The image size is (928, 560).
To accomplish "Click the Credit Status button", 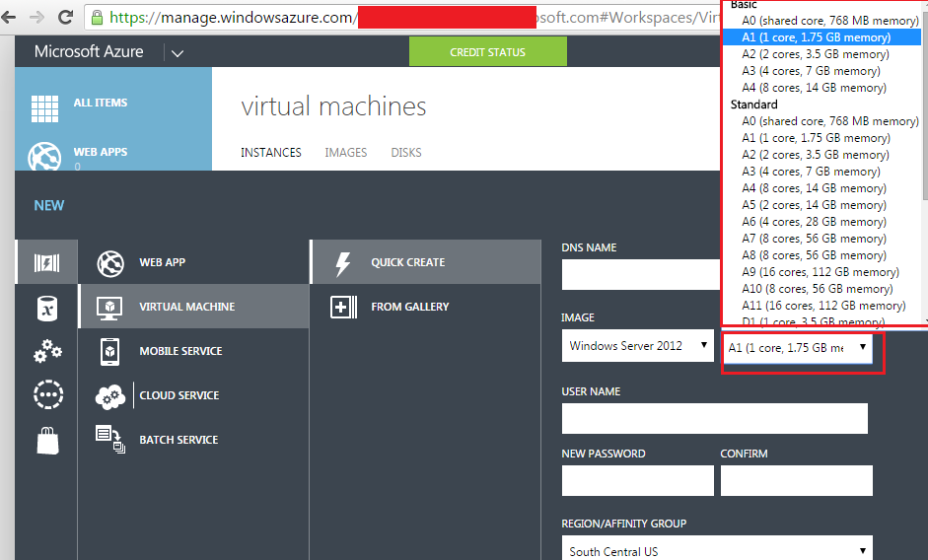I will (x=488, y=52).
